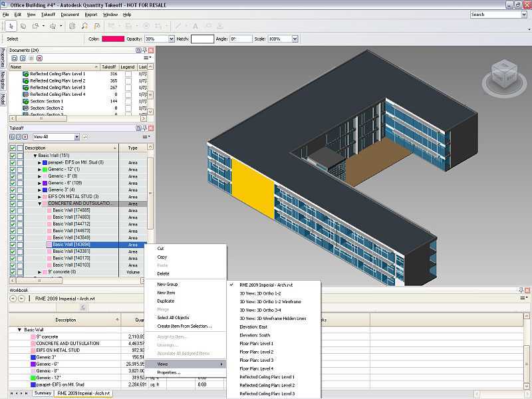Open the View All filter dropdown
The width and height of the screenshot is (532, 399).
click(77, 137)
